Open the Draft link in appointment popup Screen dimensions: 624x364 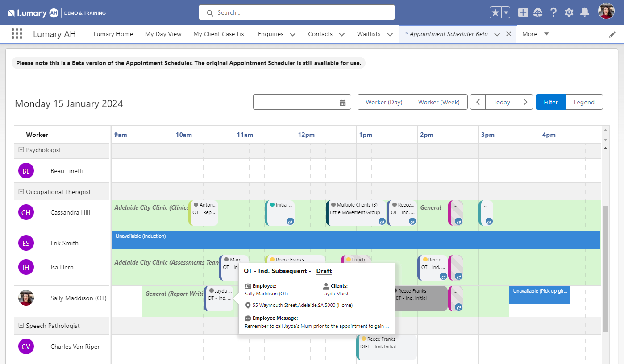[324, 271]
